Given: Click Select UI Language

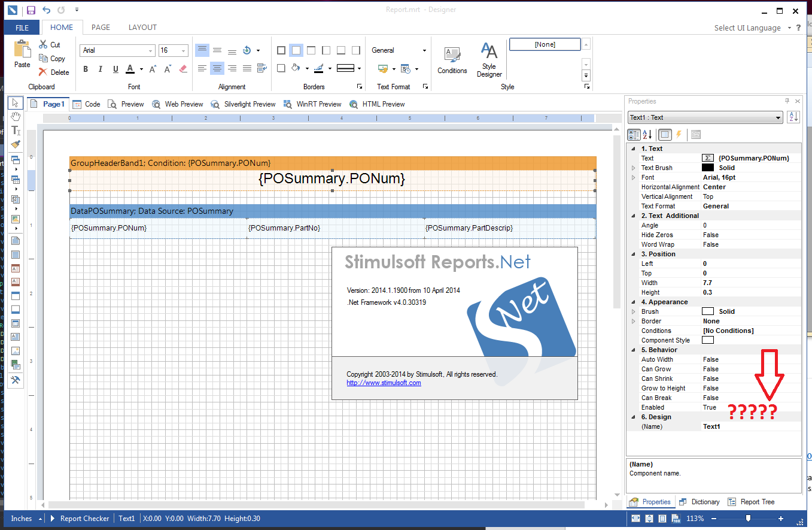Looking at the screenshot, I should (x=747, y=28).
